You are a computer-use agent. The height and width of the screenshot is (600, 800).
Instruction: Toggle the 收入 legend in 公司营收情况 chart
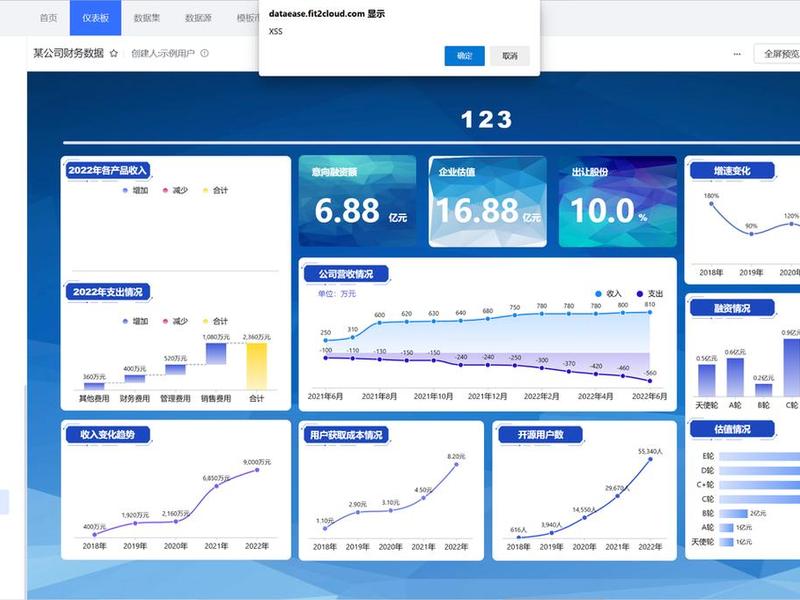coord(608,293)
